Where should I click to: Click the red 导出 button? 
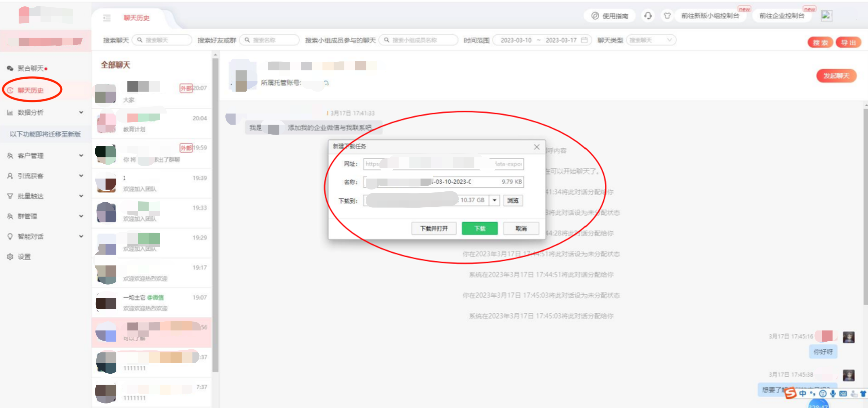pyautogui.click(x=848, y=42)
